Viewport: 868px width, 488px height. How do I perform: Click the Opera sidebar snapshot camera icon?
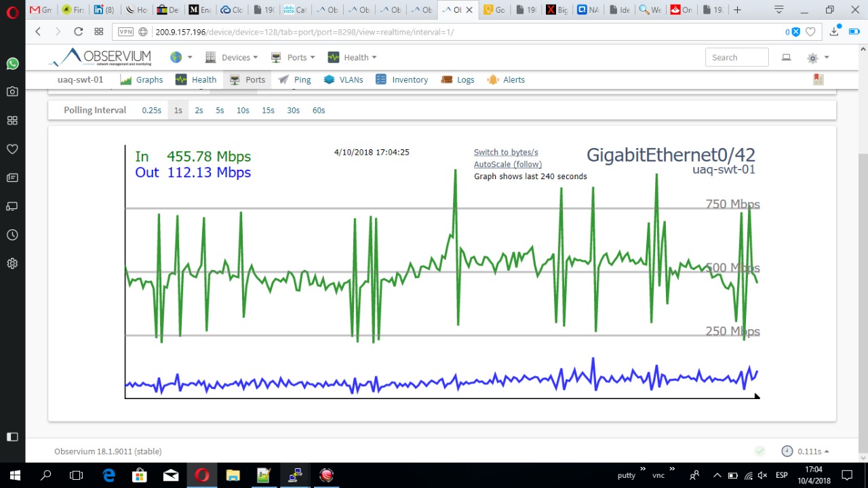[x=12, y=92]
